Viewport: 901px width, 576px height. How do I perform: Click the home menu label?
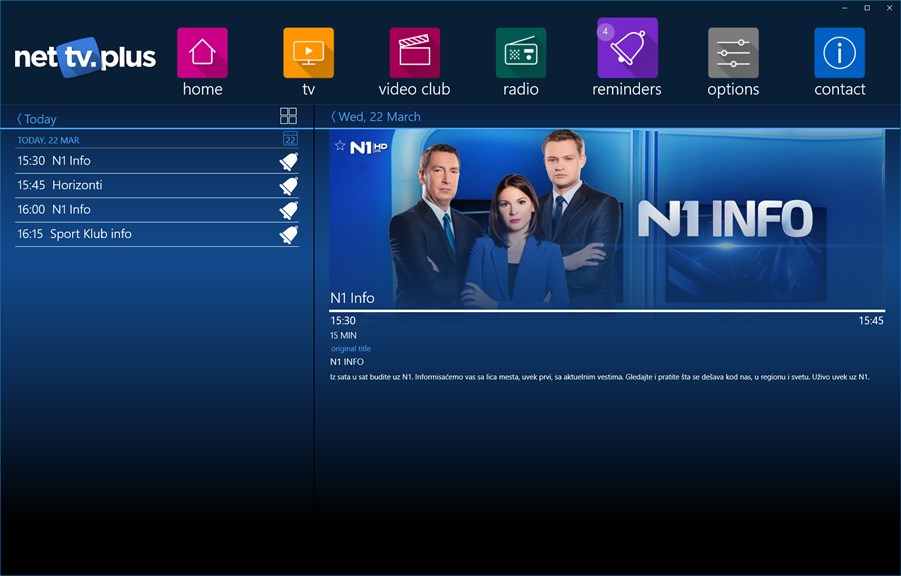[x=202, y=89]
